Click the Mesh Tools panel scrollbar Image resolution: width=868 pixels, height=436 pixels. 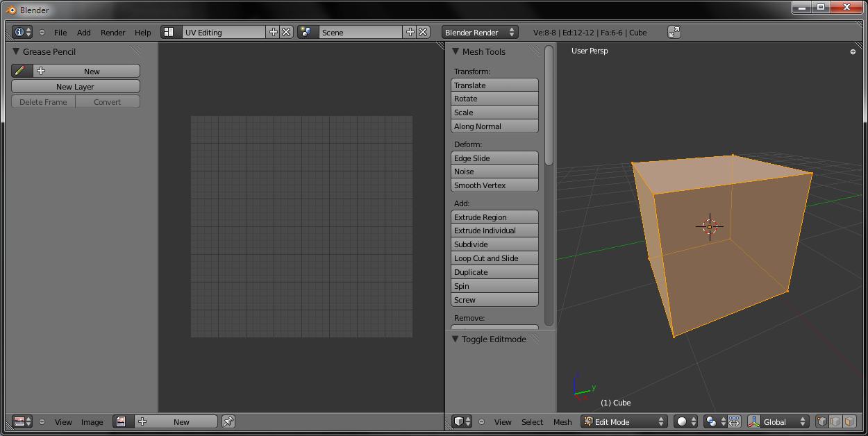(549, 106)
